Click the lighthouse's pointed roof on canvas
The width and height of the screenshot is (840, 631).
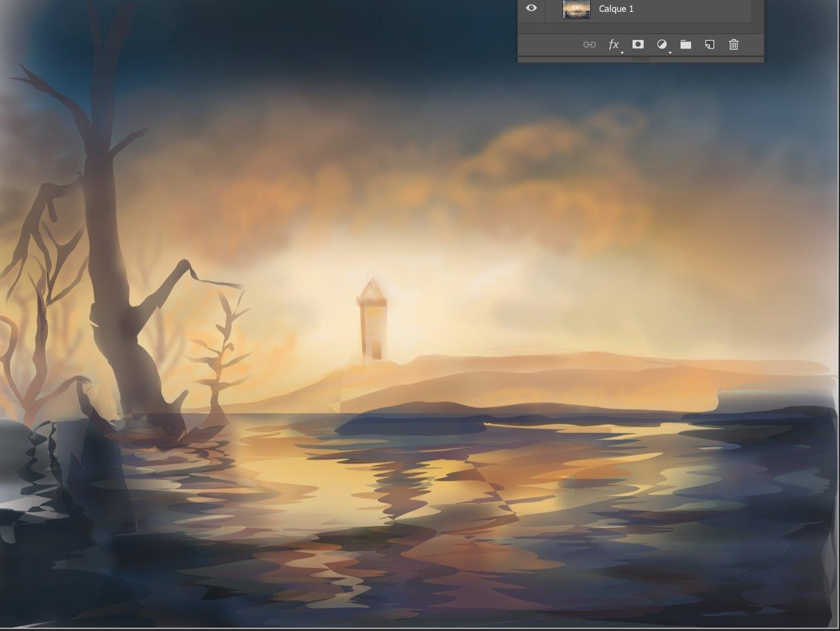[x=371, y=288]
